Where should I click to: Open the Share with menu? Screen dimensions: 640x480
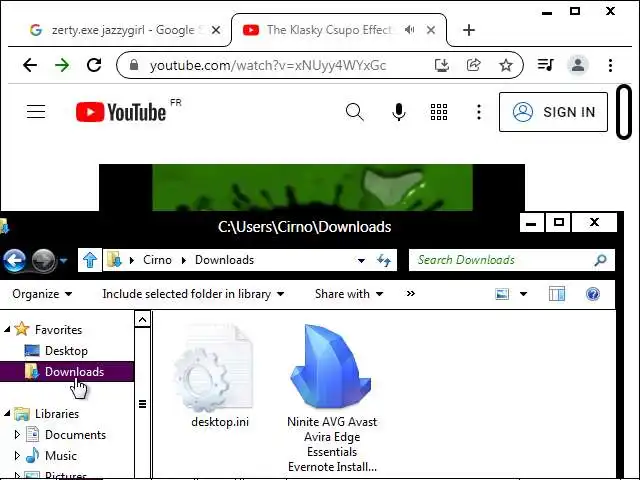pos(349,294)
